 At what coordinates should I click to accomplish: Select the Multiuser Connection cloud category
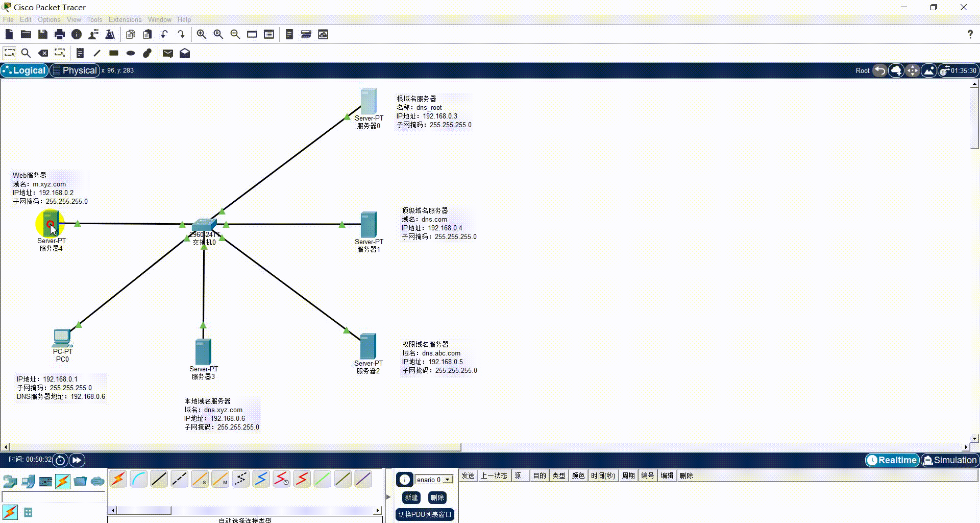click(x=97, y=481)
